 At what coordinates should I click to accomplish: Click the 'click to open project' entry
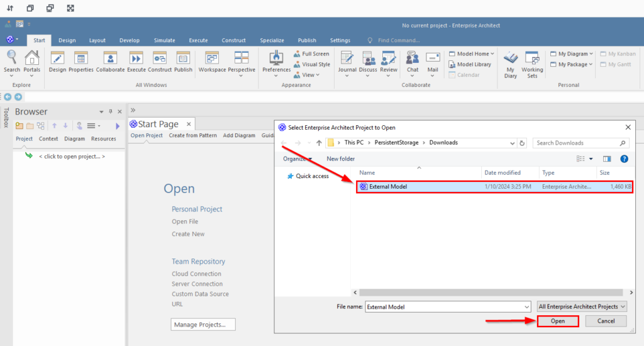(72, 157)
